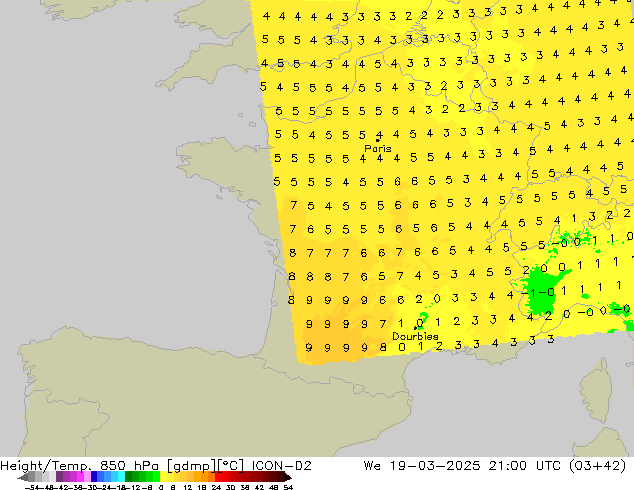Viewport: 634px width, 490px height.
Task: Click the '54' legend label
Action: tap(288, 487)
